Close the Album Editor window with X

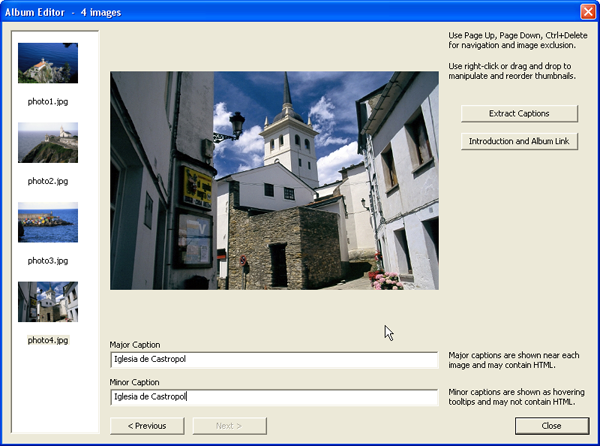tap(588, 11)
